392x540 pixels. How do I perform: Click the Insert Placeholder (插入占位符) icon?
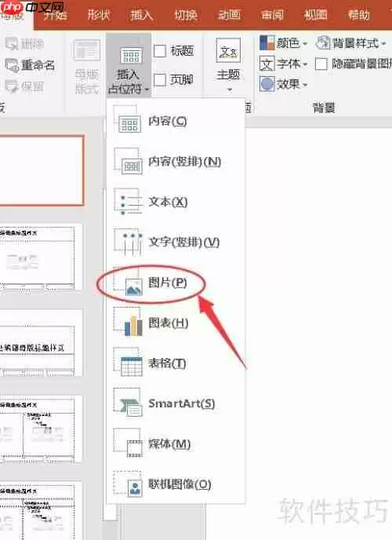(x=131, y=55)
